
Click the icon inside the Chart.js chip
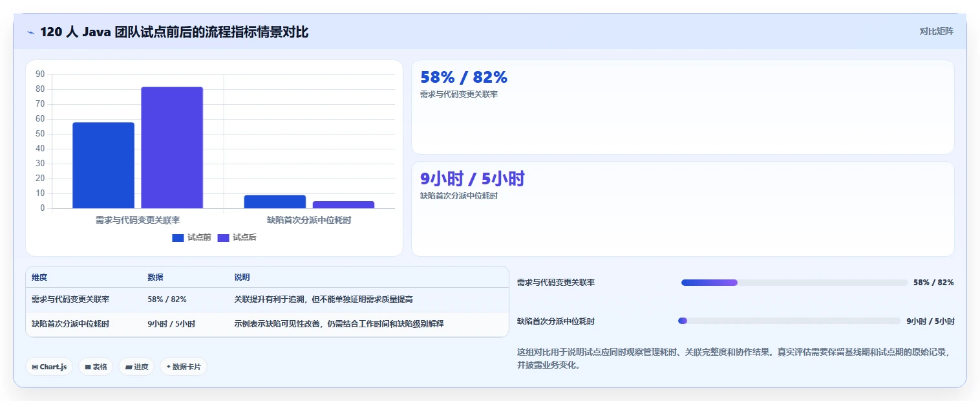35,367
